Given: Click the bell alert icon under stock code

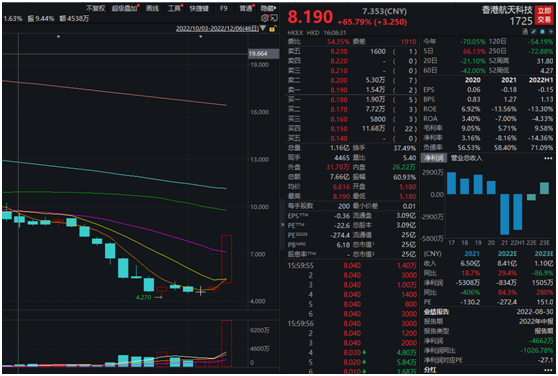Looking at the screenshot, I should click(x=542, y=32).
